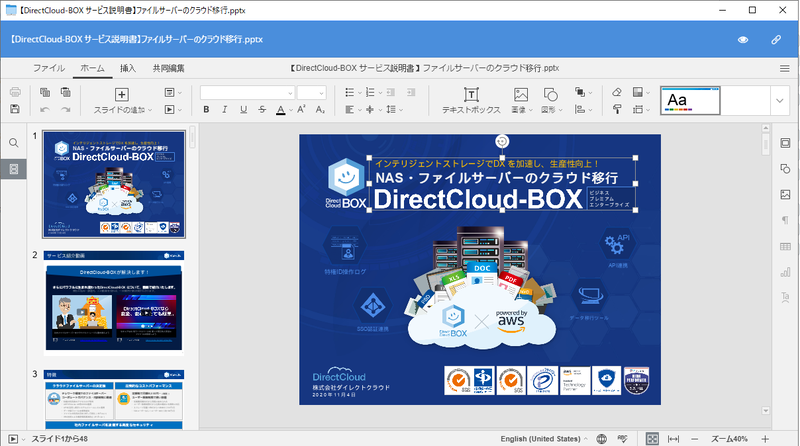Toggle the slides panel sidebar icon
The height and width of the screenshot is (446, 800).
click(x=14, y=169)
